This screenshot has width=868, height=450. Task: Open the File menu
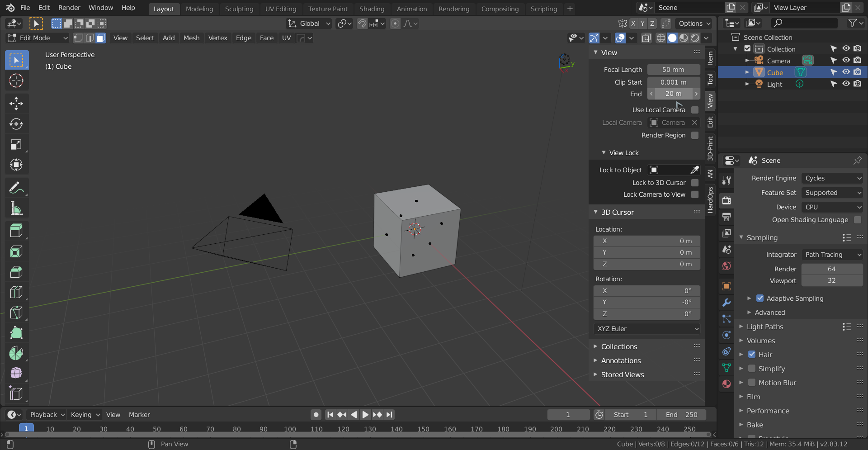25,8
